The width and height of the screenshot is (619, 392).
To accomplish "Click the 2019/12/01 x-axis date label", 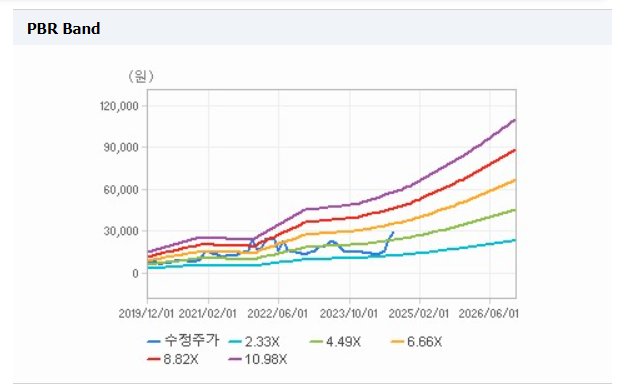I will pyautogui.click(x=146, y=314).
